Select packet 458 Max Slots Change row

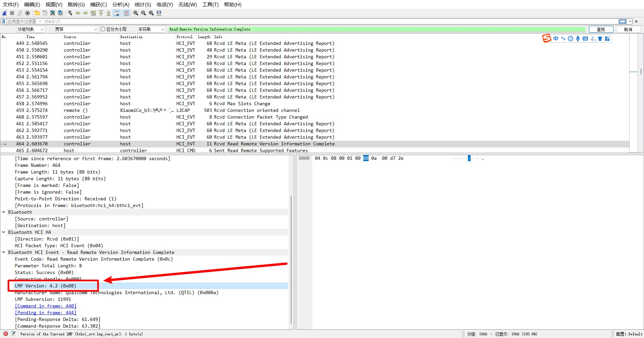[315, 104]
